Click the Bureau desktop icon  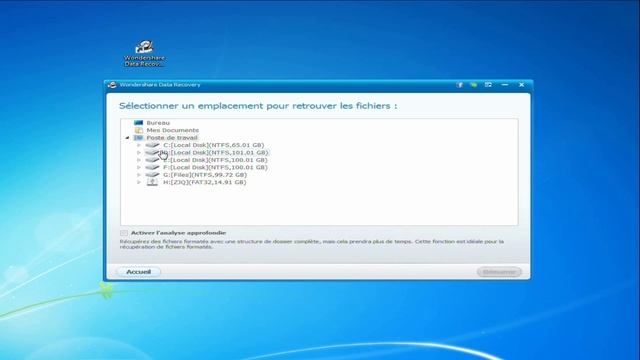(139, 122)
